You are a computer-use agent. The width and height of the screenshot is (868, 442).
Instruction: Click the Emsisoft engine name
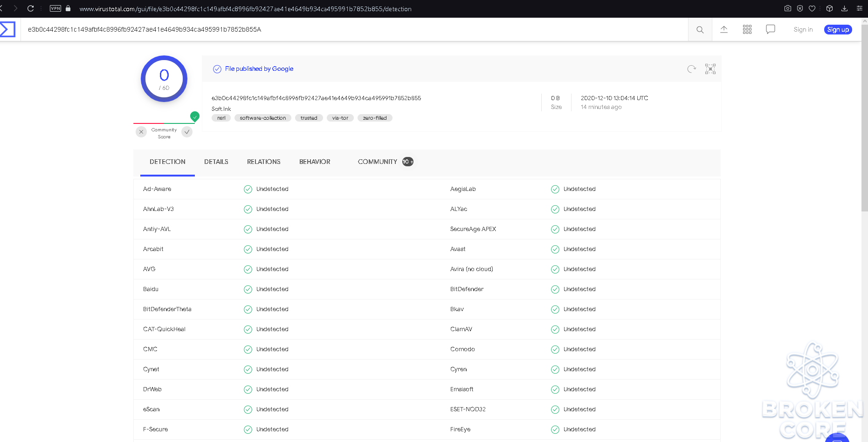[462, 389]
